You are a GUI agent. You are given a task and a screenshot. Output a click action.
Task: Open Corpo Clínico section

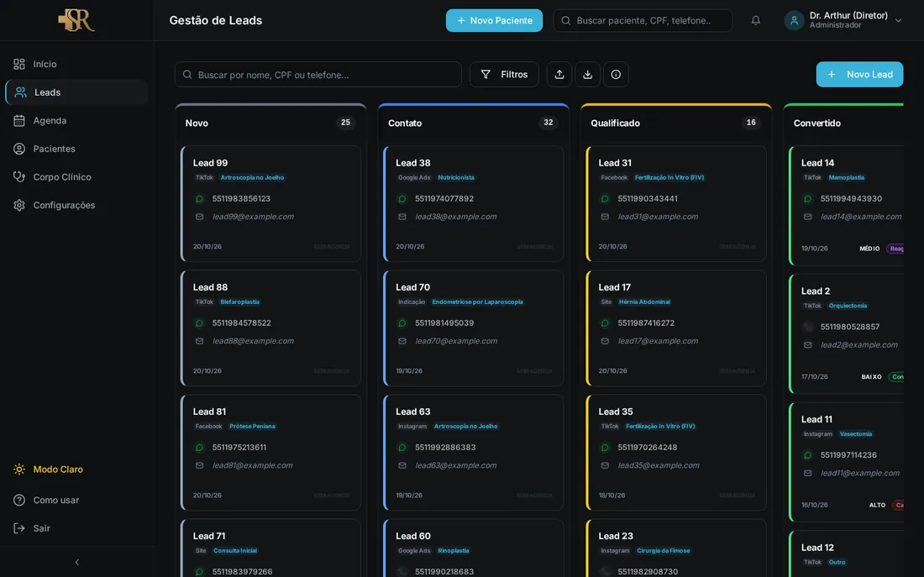(76, 177)
